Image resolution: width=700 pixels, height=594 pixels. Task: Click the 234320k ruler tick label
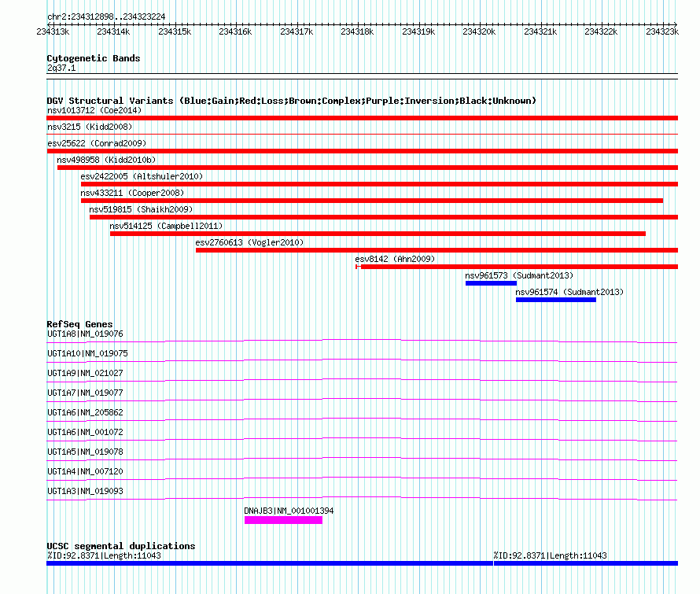(x=479, y=31)
